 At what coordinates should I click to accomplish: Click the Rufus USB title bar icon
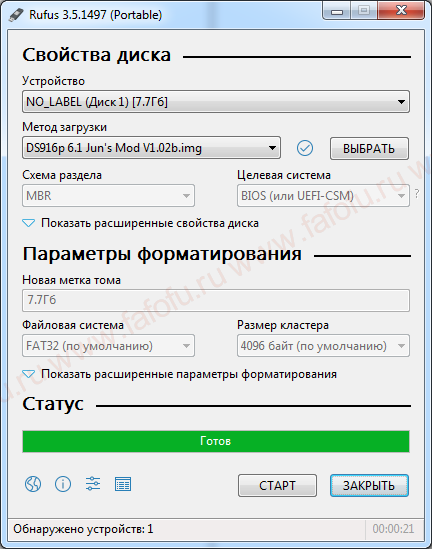(x=15, y=14)
